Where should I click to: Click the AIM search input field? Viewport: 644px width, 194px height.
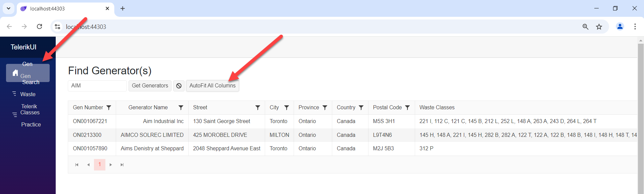point(97,86)
